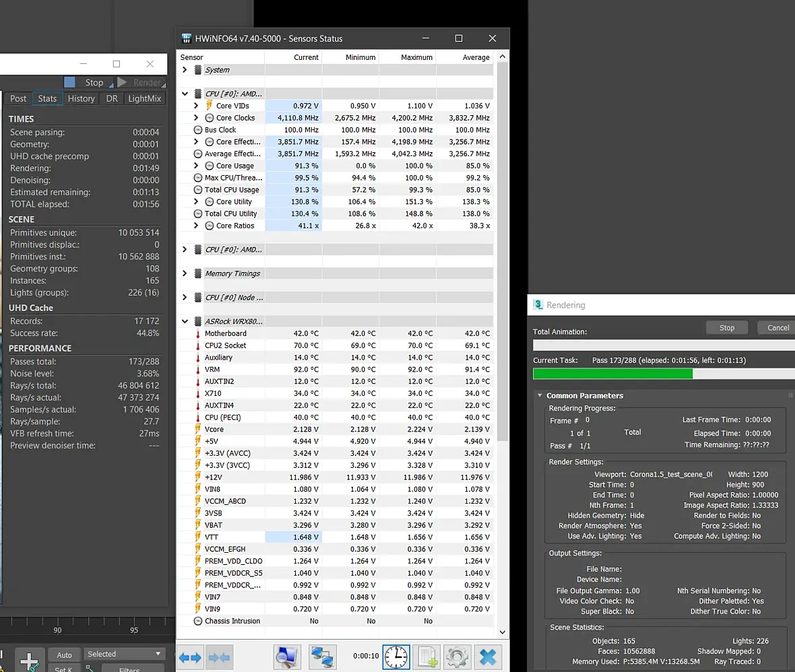
Task: Click the green render progress bar
Action: pyautogui.click(x=612, y=374)
